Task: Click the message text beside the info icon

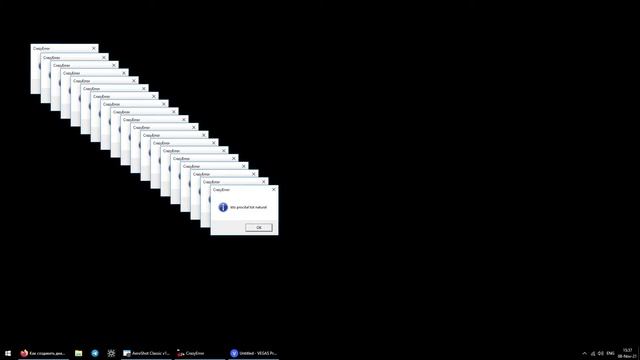Action: [248, 207]
